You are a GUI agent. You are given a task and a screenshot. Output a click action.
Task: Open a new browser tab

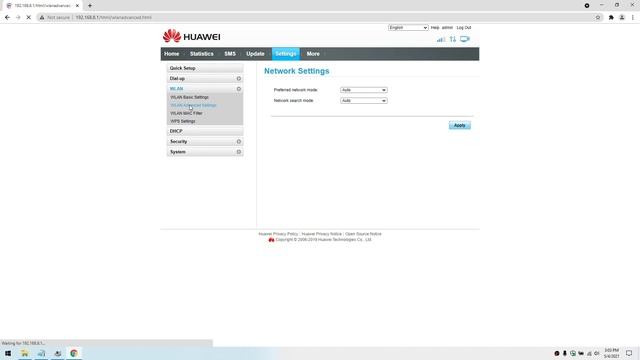pyautogui.click(x=90, y=6)
